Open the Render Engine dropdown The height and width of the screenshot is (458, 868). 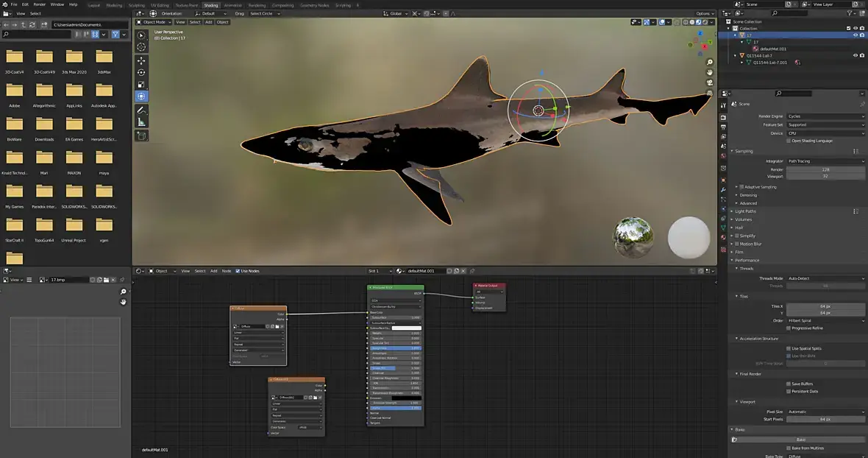[x=825, y=116]
